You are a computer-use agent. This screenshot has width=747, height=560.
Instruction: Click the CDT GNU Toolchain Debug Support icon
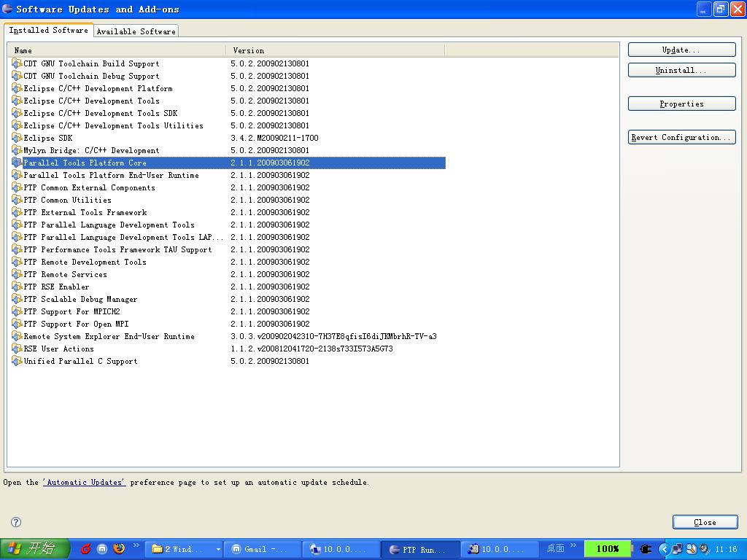click(x=17, y=76)
